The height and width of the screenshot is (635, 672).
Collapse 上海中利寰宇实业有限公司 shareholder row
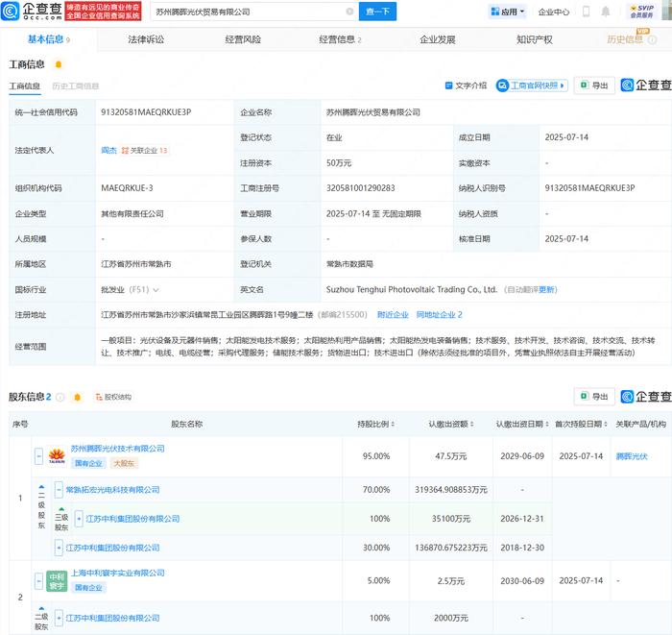[38, 581]
